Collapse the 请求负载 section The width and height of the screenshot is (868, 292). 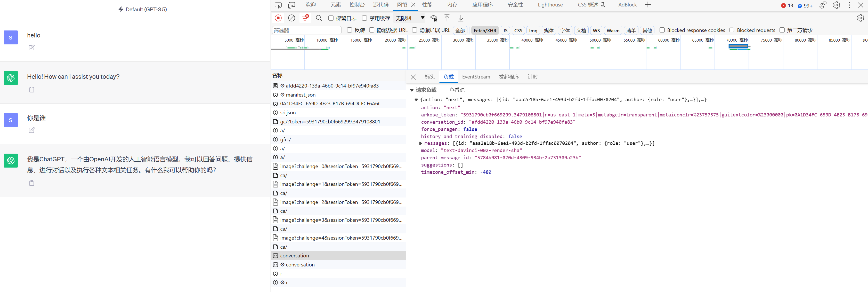pos(412,90)
